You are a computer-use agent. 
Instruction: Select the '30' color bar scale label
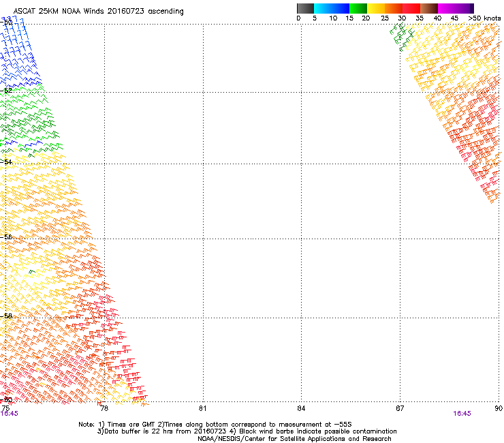pyautogui.click(x=402, y=18)
